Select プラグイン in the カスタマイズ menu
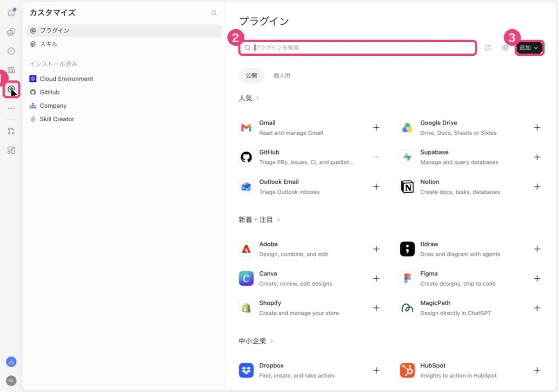This screenshot has width=558, height=392. coord(124,31)
